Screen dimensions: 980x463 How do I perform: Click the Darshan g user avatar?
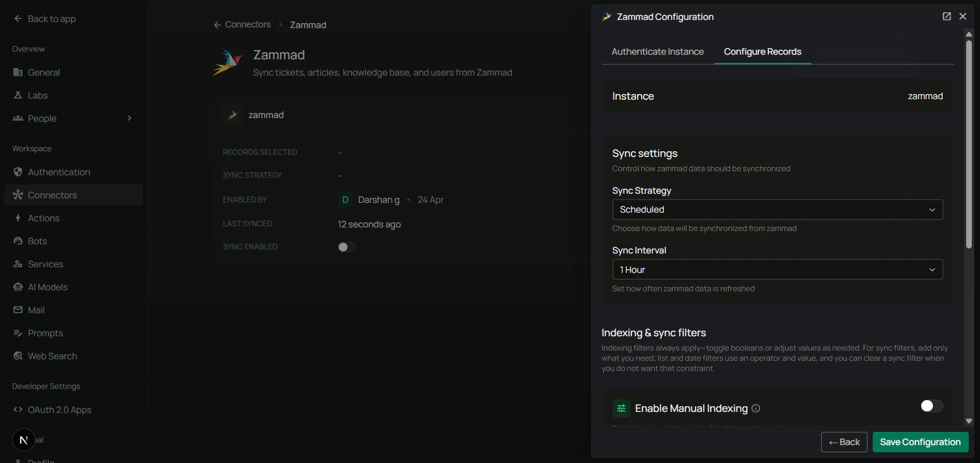point(345,199)
